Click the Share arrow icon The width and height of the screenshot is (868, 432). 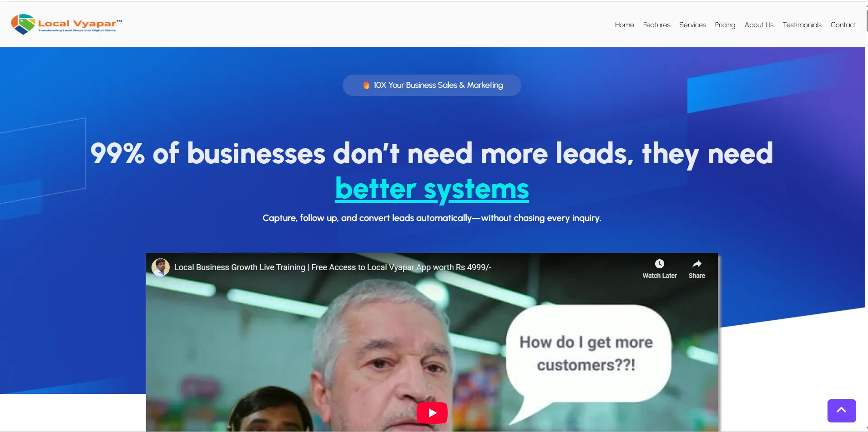pos(696,264)
